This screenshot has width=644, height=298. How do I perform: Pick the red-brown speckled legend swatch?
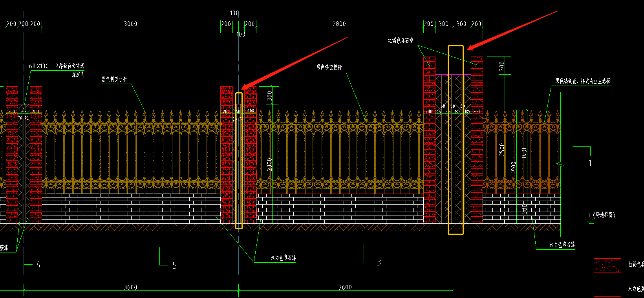pos(607,265)
